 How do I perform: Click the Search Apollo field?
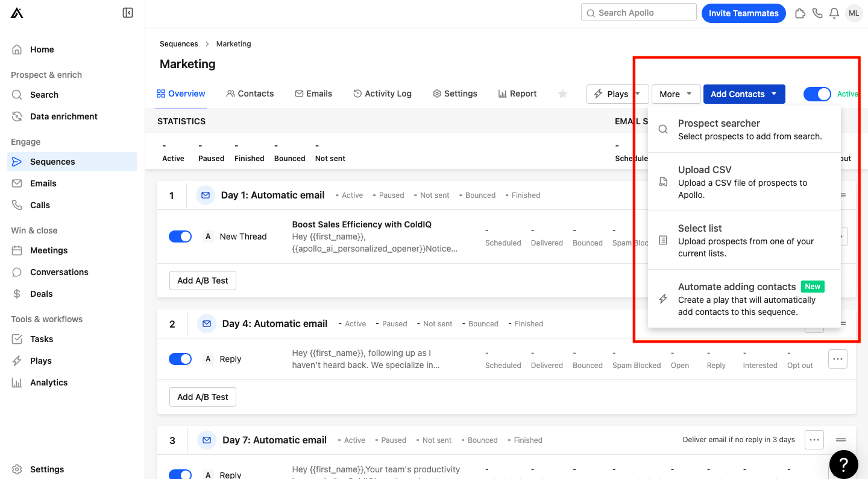639,13
